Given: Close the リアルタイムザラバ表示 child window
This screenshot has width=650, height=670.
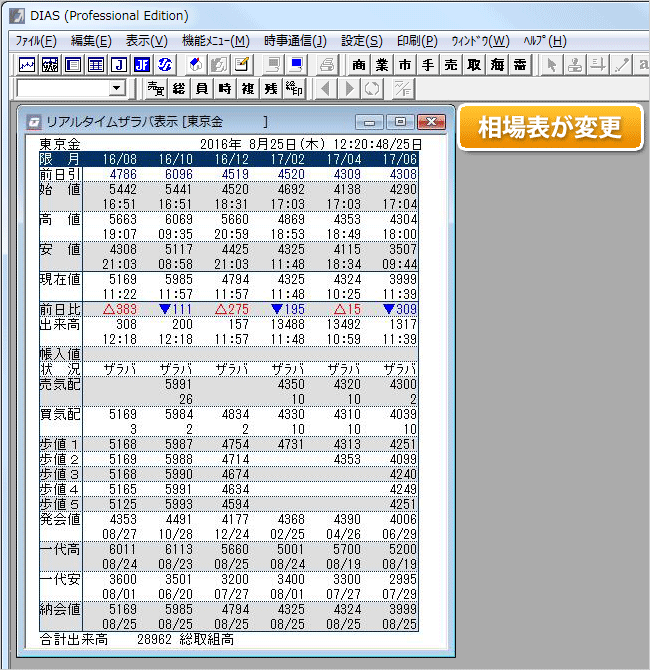Looking at the screenshot, I should (431, 122).
